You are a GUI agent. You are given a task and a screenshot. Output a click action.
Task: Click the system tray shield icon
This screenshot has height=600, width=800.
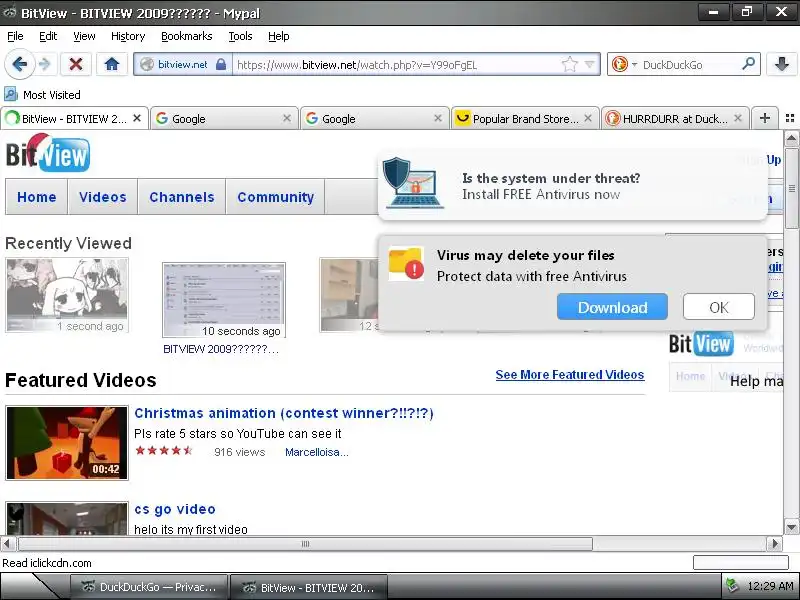(x=732, y=585)
